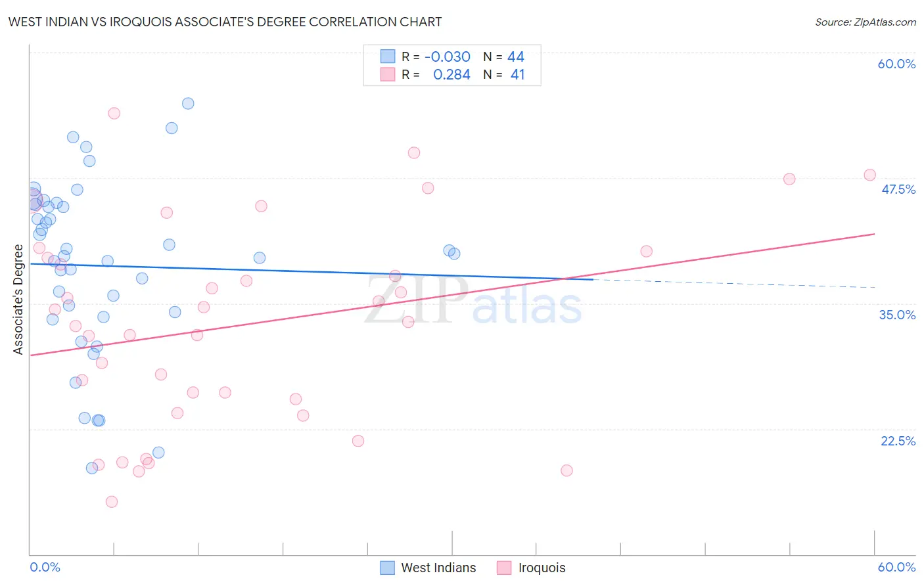Select the pink Iroquois legend swatch
This screenshot has height=586, width=924.
[504, 568]
